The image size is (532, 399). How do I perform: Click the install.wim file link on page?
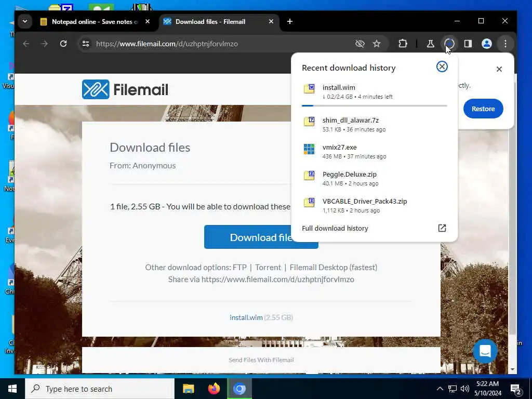[246, 317]
